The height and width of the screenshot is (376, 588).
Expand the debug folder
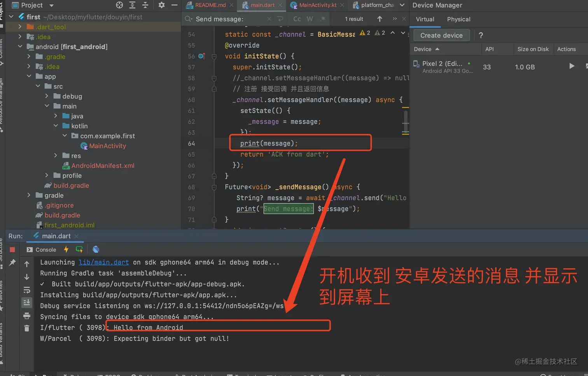point(47,96)
